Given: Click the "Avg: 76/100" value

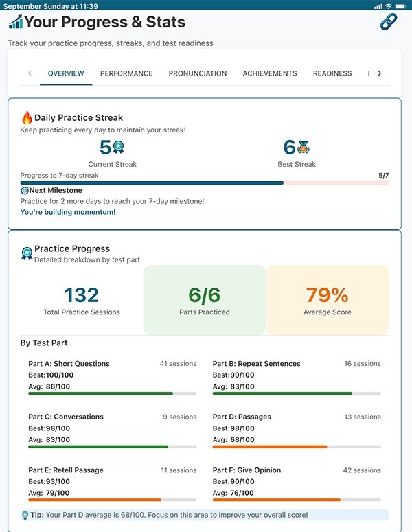Looking at the screenshot, I should click(x=233, y=493).
